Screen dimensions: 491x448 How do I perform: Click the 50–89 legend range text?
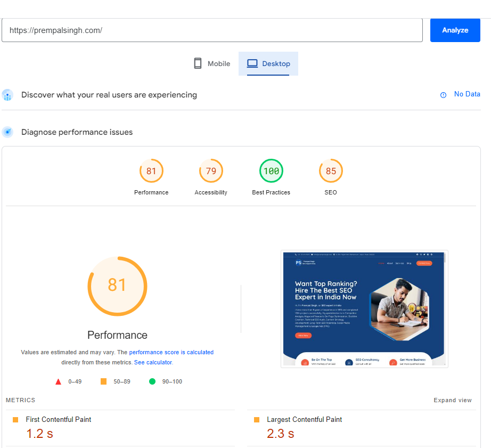(122, 381)
